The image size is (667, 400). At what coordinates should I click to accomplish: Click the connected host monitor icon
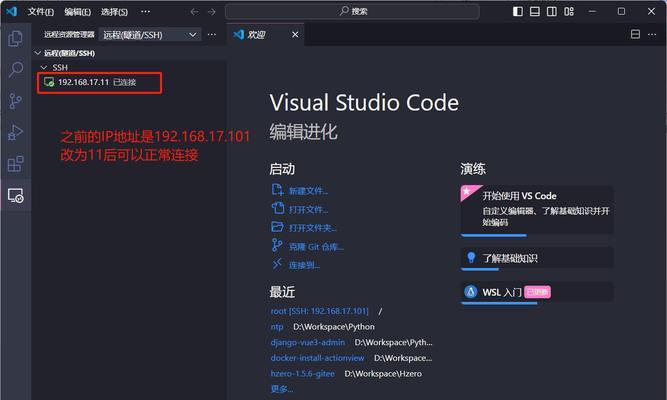49,82
